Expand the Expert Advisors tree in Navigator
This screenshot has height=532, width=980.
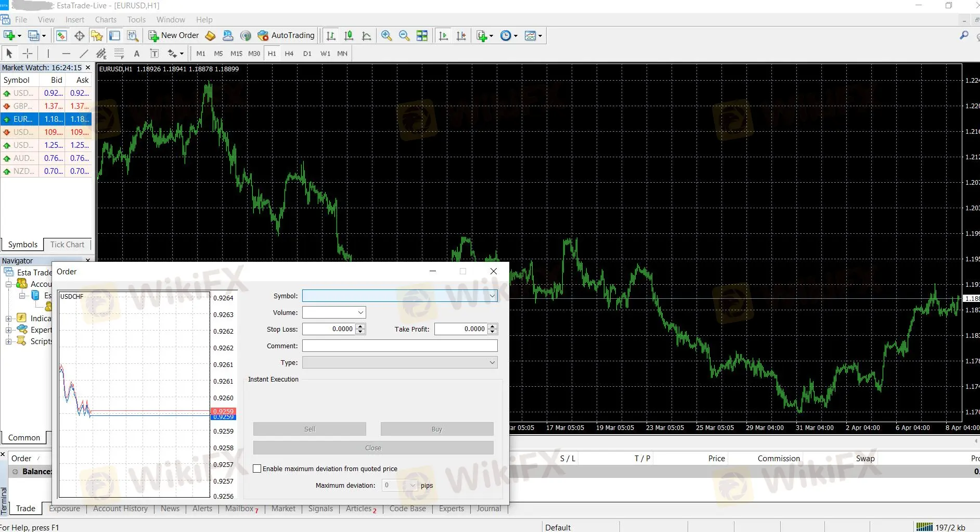(8, 330)
